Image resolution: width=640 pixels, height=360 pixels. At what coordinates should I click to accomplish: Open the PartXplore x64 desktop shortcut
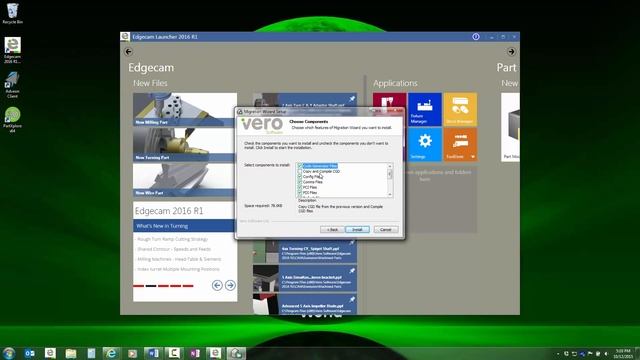pos(12,120)
